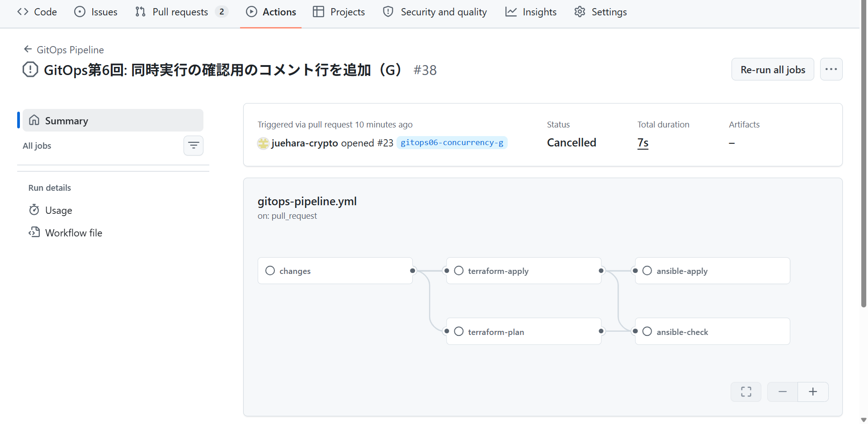This screenshot has height=424, width=868.
Task: Click the juehara-crypto avatar
Action: (x=263, y=143)
